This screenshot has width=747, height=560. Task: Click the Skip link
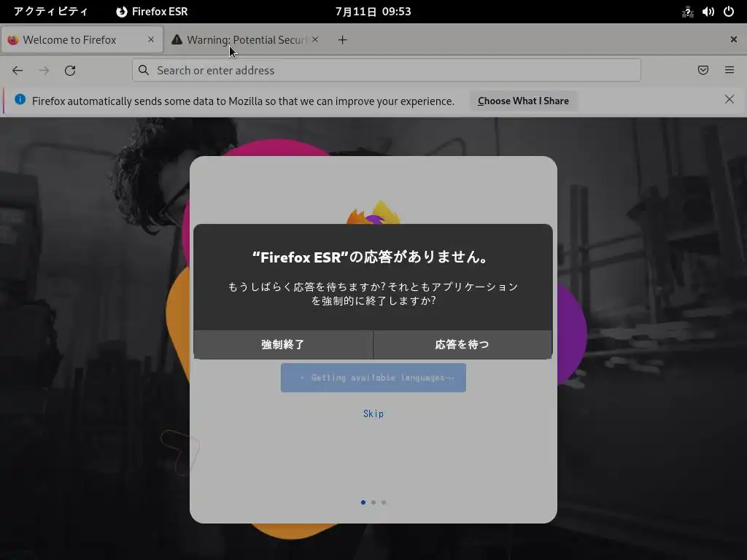tap(373, 414)
